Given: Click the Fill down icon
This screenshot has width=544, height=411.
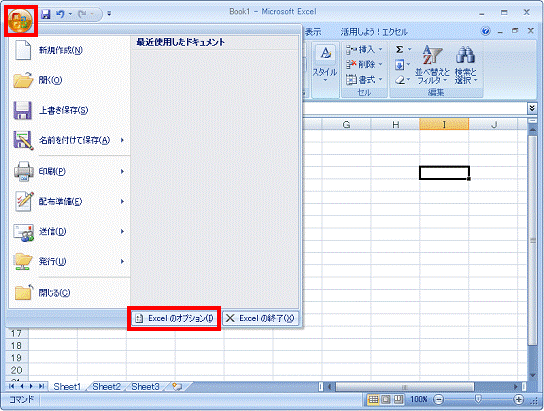Looking at the screenshot, I should tap(400, 65).
